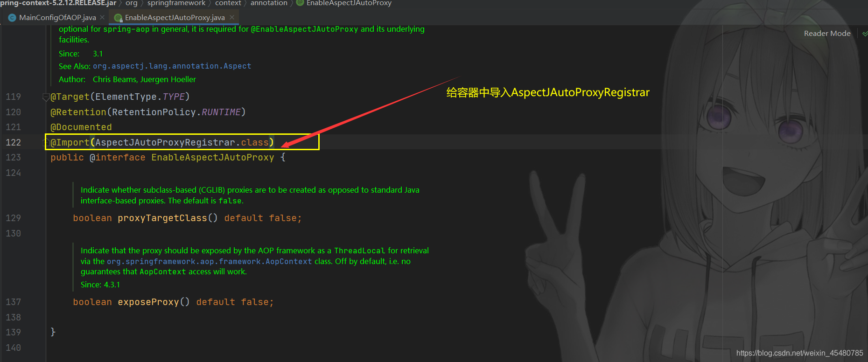The width and height of the screenshot is (868, 362).
Task: Close the MainConfigOfAOP.java tab
Action: [102, 17]
